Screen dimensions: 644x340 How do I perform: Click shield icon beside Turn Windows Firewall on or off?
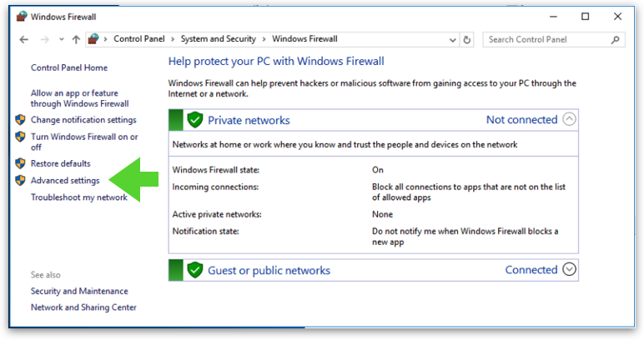click(20, 137)
